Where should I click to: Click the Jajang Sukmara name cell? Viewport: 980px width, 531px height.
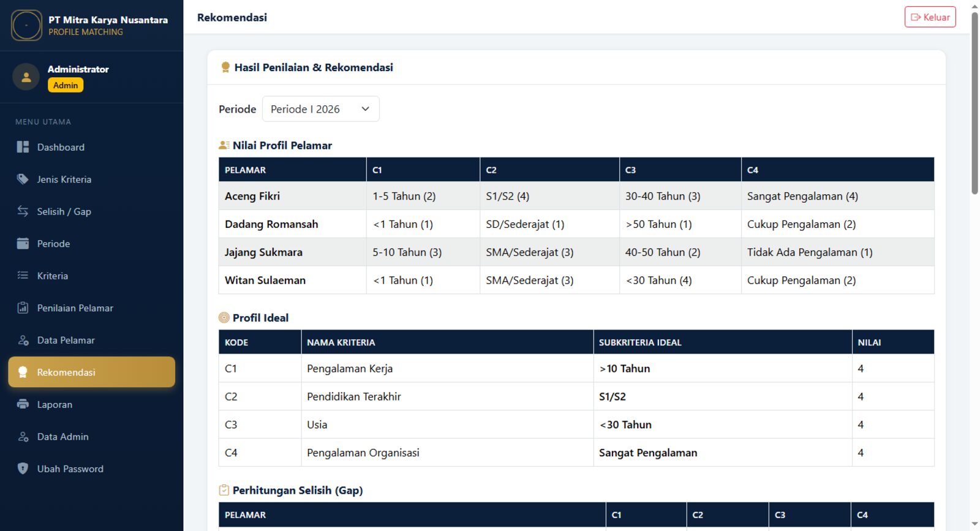pyautogui.click(x=293, y=252)
